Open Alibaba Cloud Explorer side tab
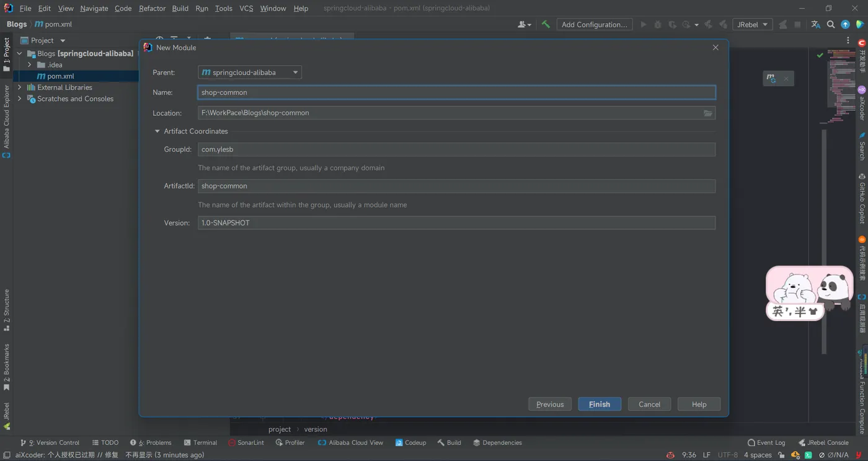Screen dimensions: 868x461 (x=7, y=121)
